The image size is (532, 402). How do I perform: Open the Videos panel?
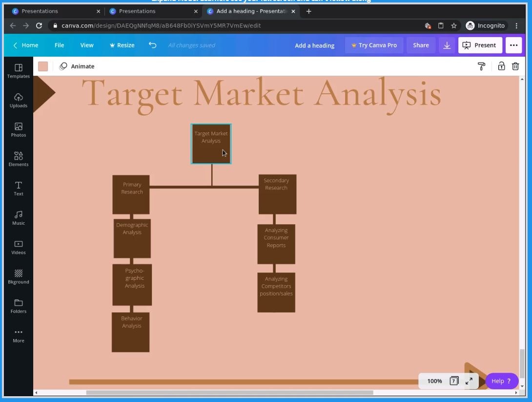click(19, 247)
